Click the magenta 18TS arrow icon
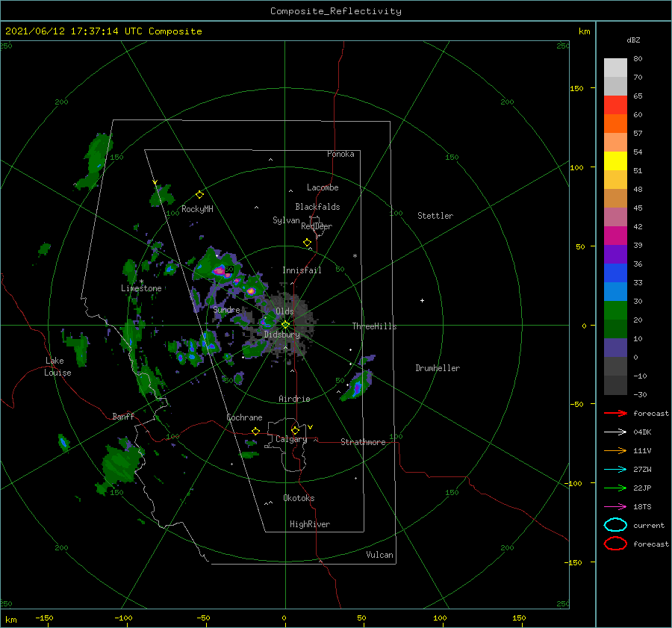 [x=615, y=507]
